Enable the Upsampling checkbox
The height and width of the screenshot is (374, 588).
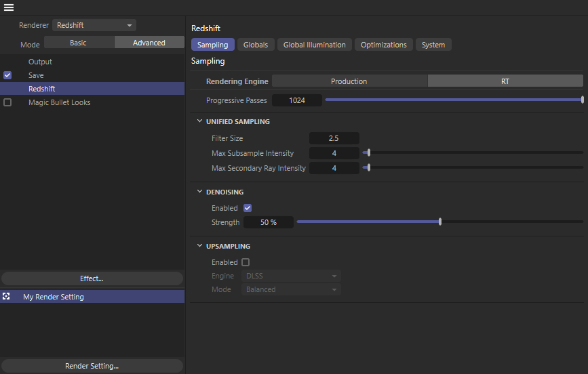pyautogui.click(x=246, y=262)
